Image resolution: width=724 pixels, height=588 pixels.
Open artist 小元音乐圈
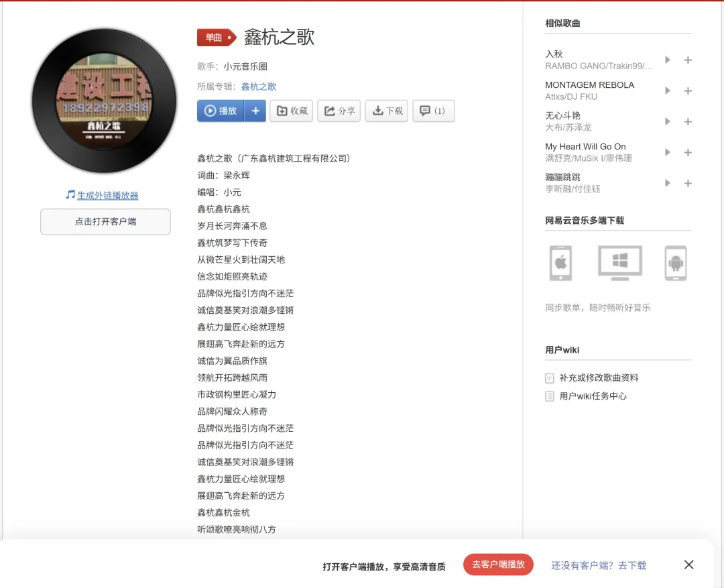point(245,66)
